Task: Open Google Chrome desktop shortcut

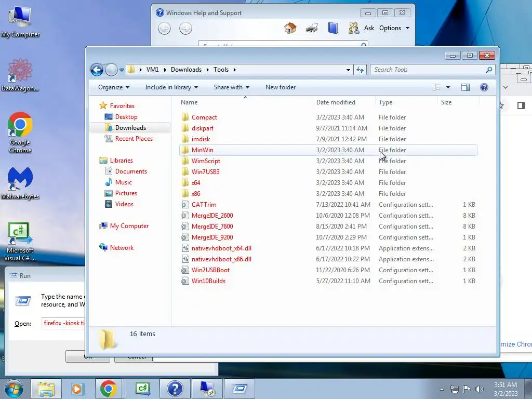Action: (x=20, y=133)
